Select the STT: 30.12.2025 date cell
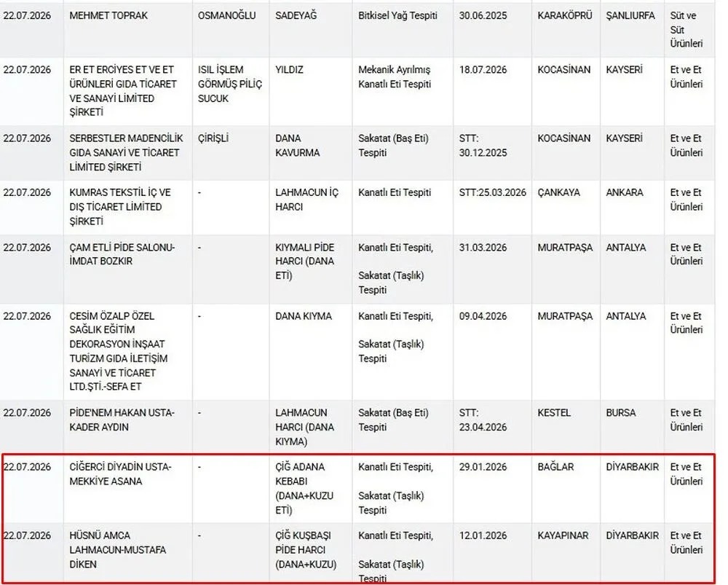 pyautogui.click(x=483, y=146)
